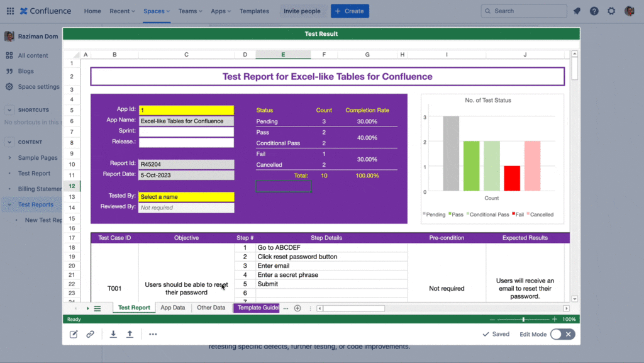This screenshot has width=644, height=363.
Task: Select row 12 header
Action: pos(72,186)
